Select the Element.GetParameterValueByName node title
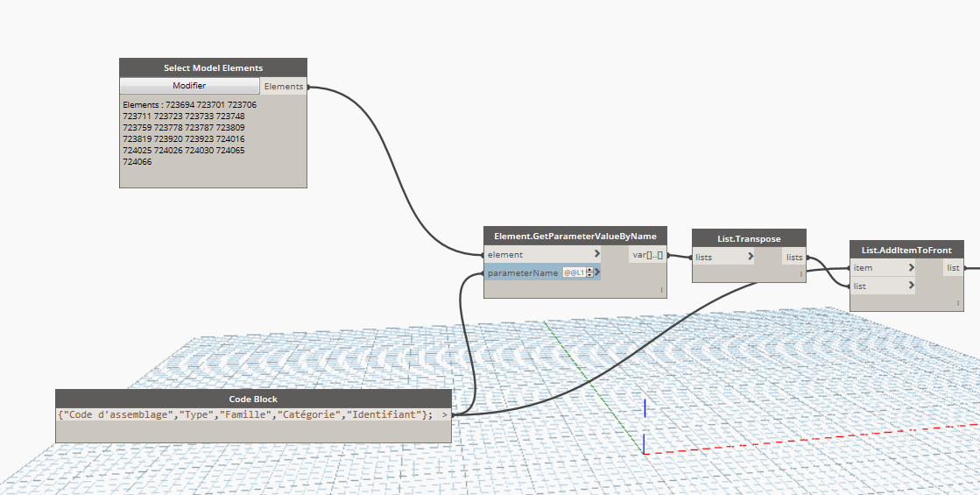980x495 pixels. tap(575, 236)
